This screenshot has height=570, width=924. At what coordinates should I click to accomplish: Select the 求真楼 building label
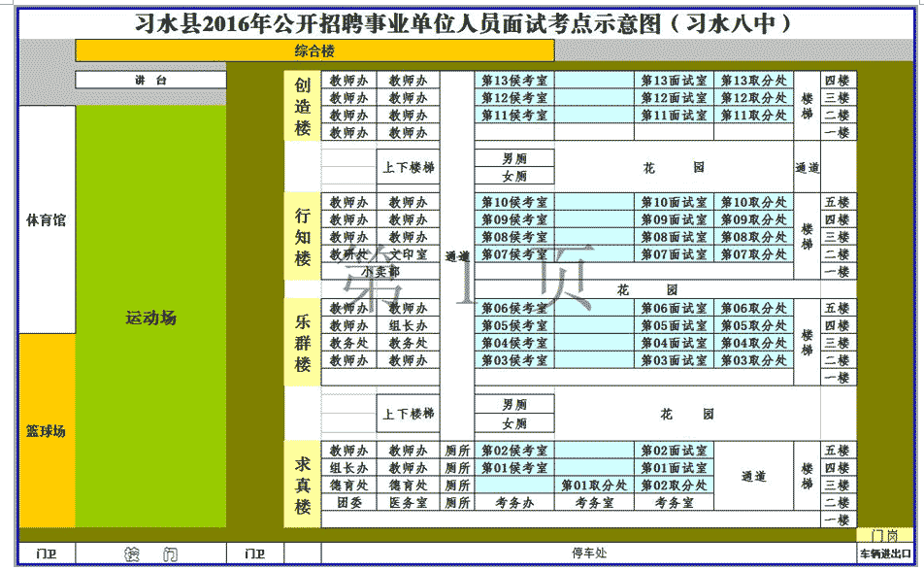click(x=302, y=486)
